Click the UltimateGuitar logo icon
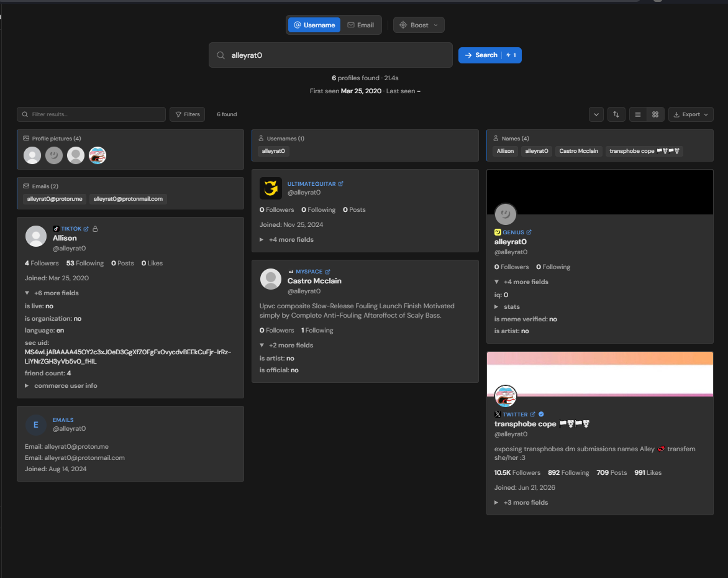 271,188
